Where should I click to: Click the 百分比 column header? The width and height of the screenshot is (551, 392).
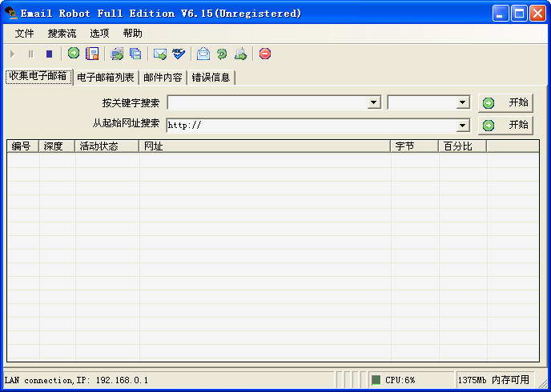463,146
